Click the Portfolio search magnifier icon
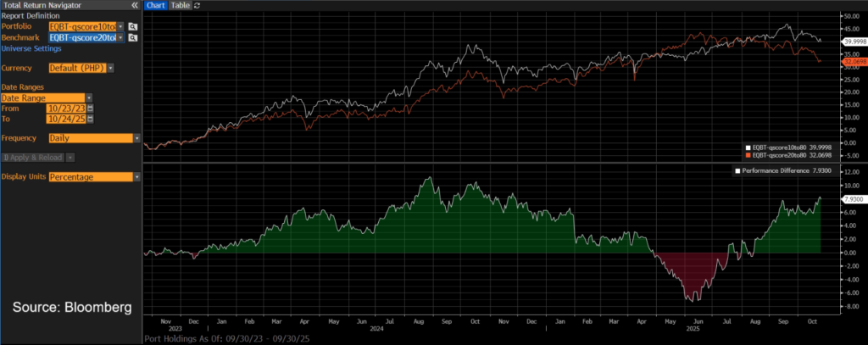The height and width of the screenshot is (345, 868). click(x=132, y=27)
